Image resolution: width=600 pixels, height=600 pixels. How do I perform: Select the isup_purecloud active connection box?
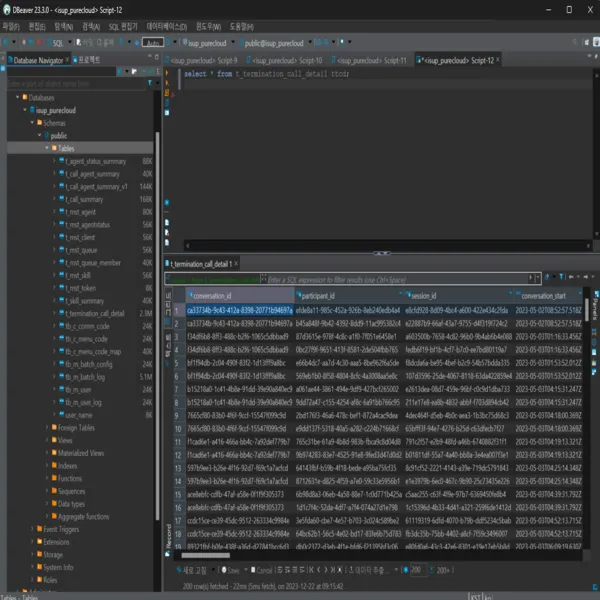[204, 43]
